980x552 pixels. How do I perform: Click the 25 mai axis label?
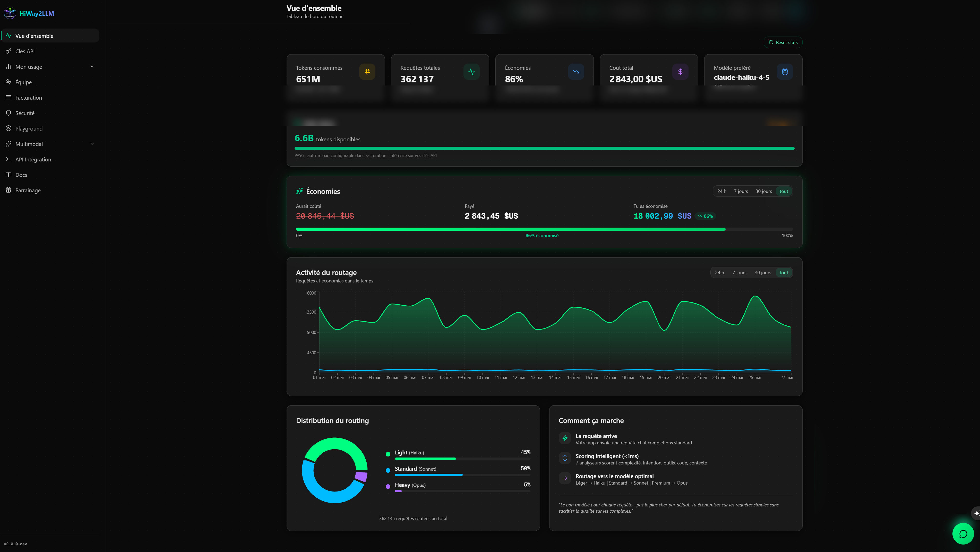[755, 377]
